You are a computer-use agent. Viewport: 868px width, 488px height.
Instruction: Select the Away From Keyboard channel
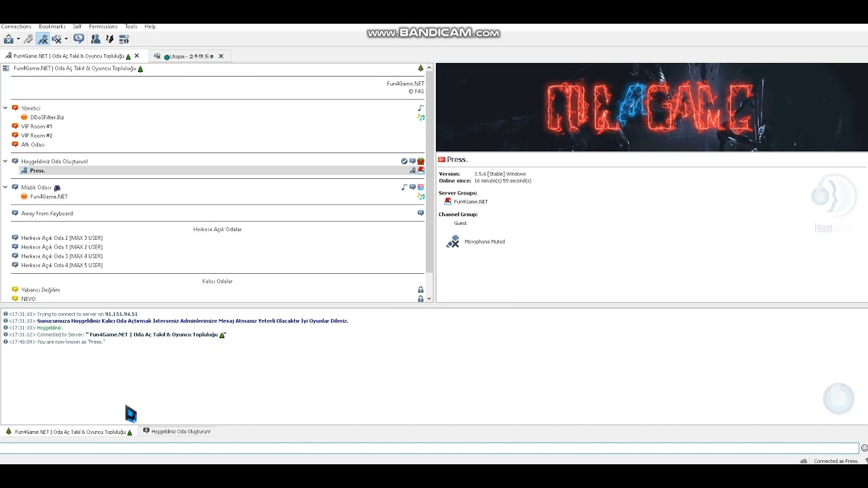[x=47, y=213]
